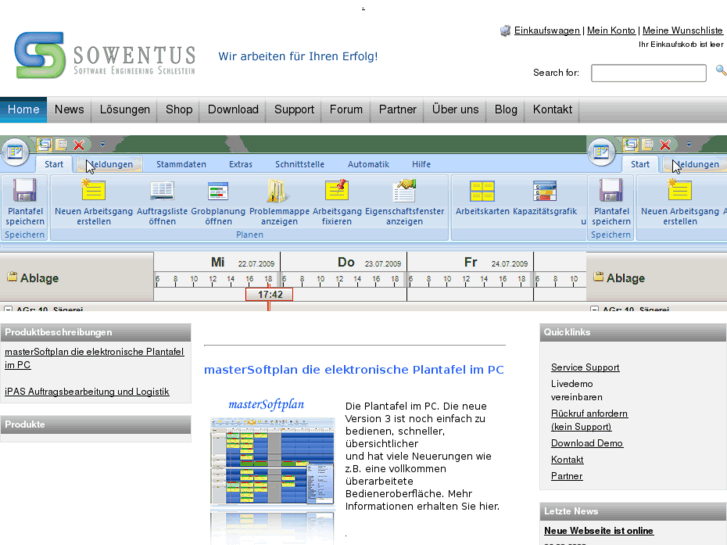Open the Extras ribbon tab

click(241, 164)
